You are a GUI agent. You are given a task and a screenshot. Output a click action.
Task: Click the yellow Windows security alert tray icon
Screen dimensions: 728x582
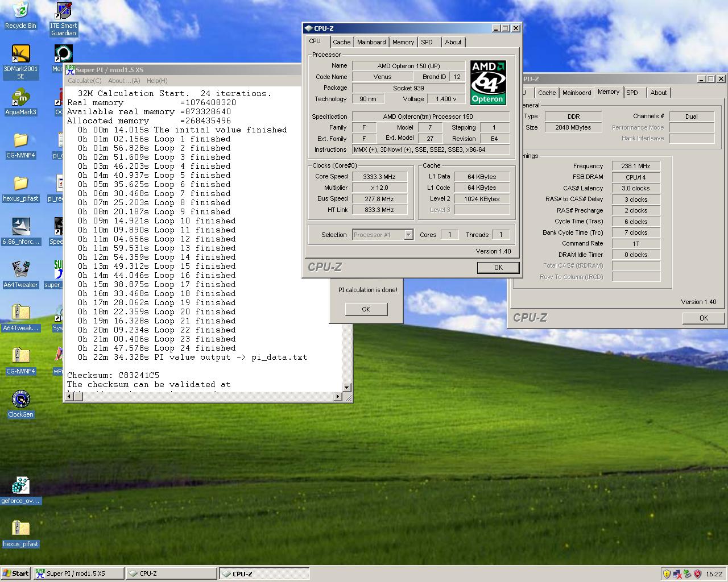(x=667, y=574)
